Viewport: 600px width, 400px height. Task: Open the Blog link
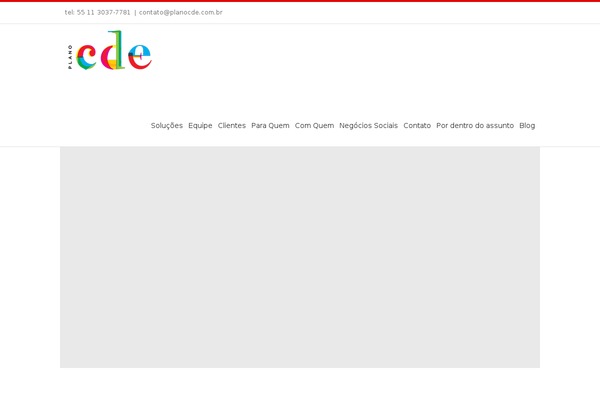tap(527, 126)
